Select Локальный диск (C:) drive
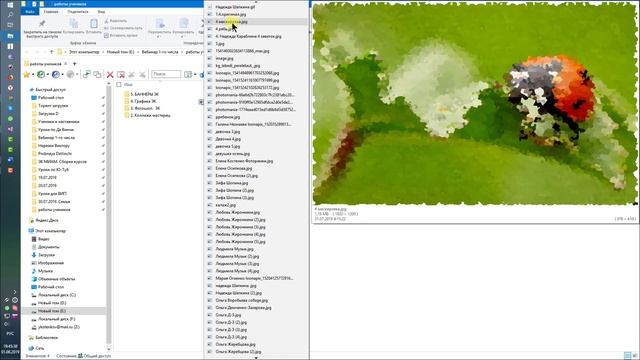The height and width of the screenshot is (360, 640). (57, 295)
